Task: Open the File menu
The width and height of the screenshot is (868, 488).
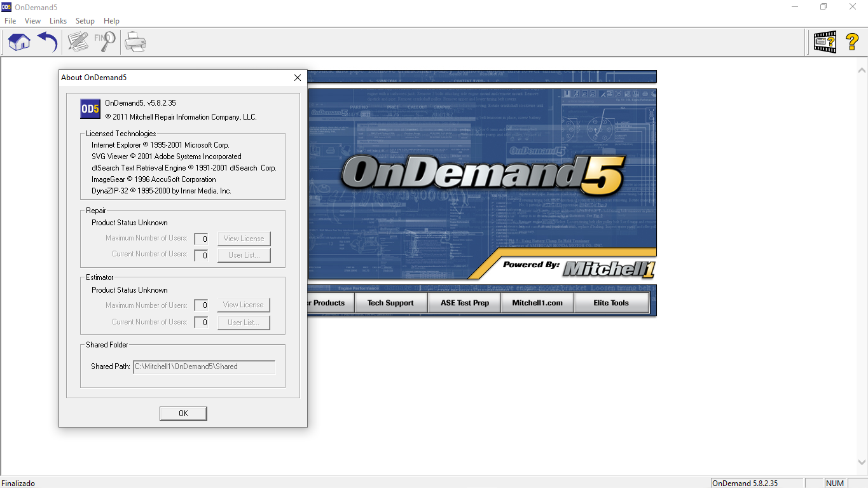Action: tap(10, 21)
